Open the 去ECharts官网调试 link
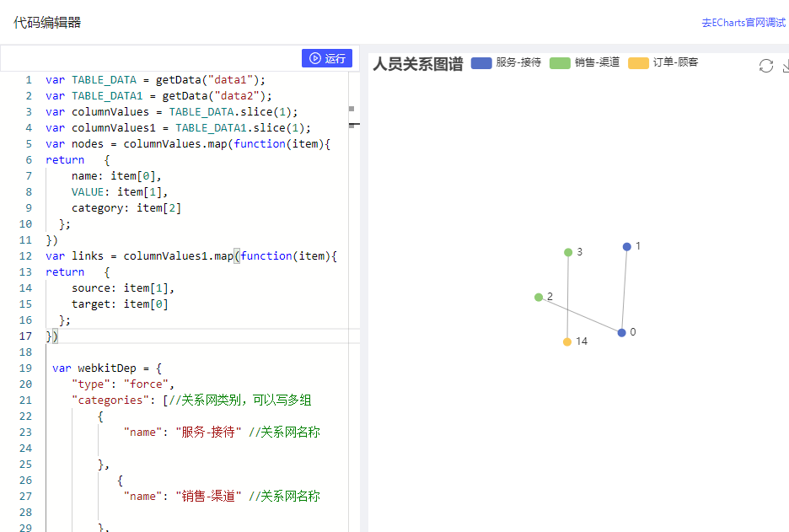This screenshot has width=789, height=532. (x=743, y=23)
